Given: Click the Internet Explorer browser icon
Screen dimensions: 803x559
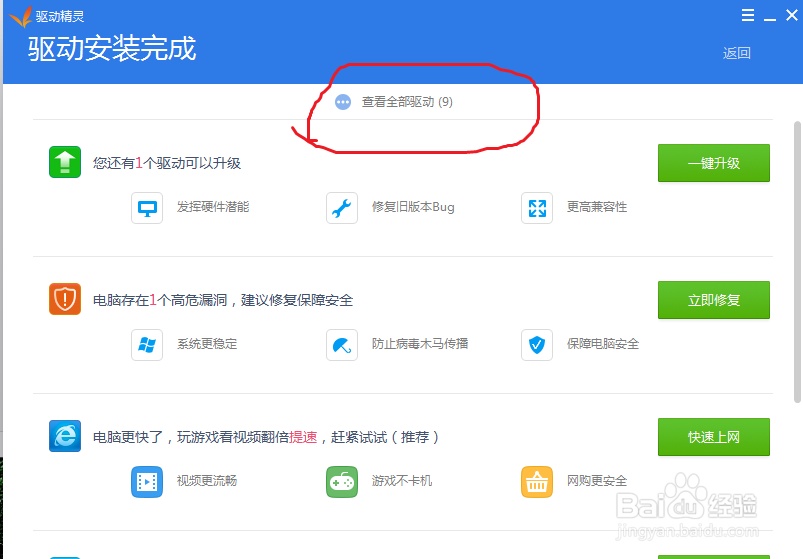Looking at the screenshot, I should (x=65, y=436).
